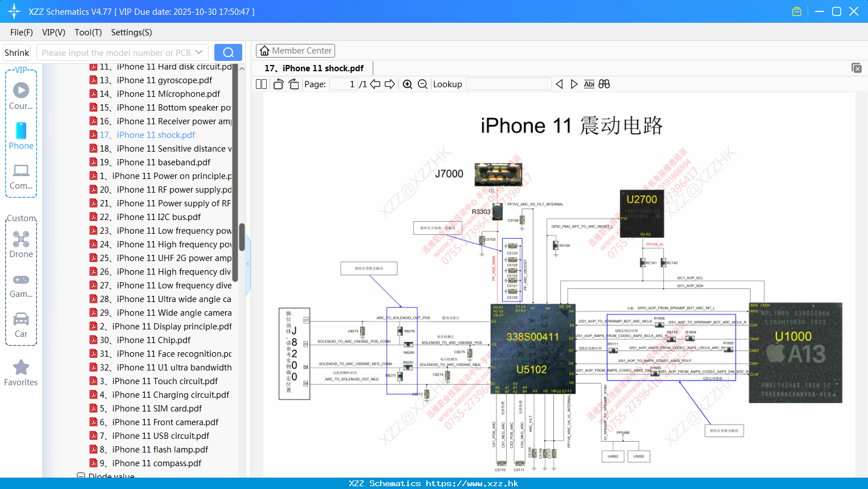The width and height of the screenshot is (868, 489).
Task: Rotate page clockwise
Action: point(294,84)
